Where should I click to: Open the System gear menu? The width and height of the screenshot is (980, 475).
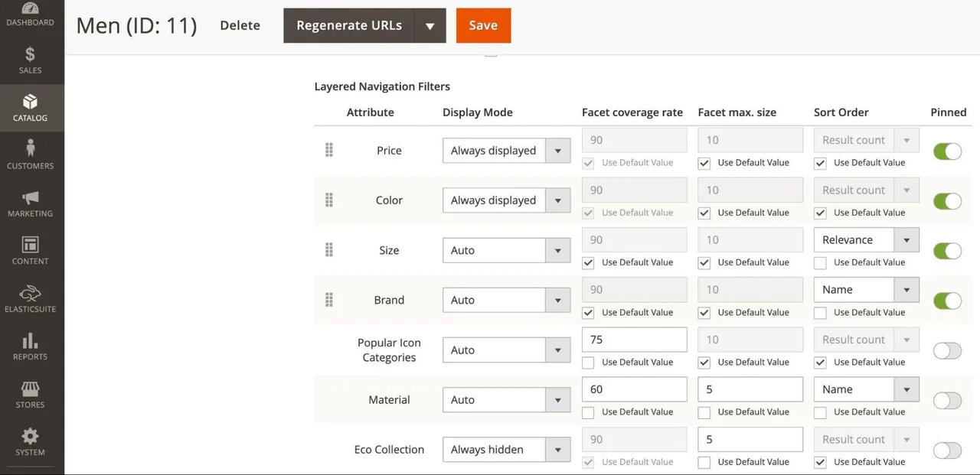click(x=31, y=443)
